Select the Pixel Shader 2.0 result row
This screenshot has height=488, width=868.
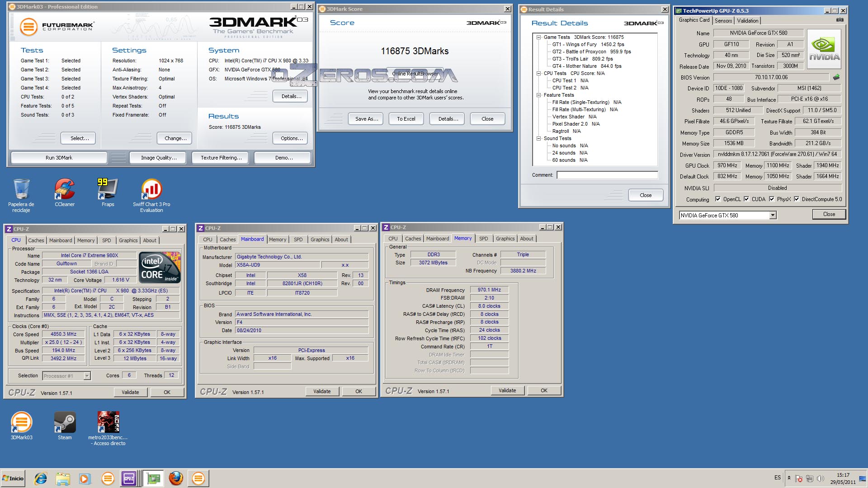(576, 124)
